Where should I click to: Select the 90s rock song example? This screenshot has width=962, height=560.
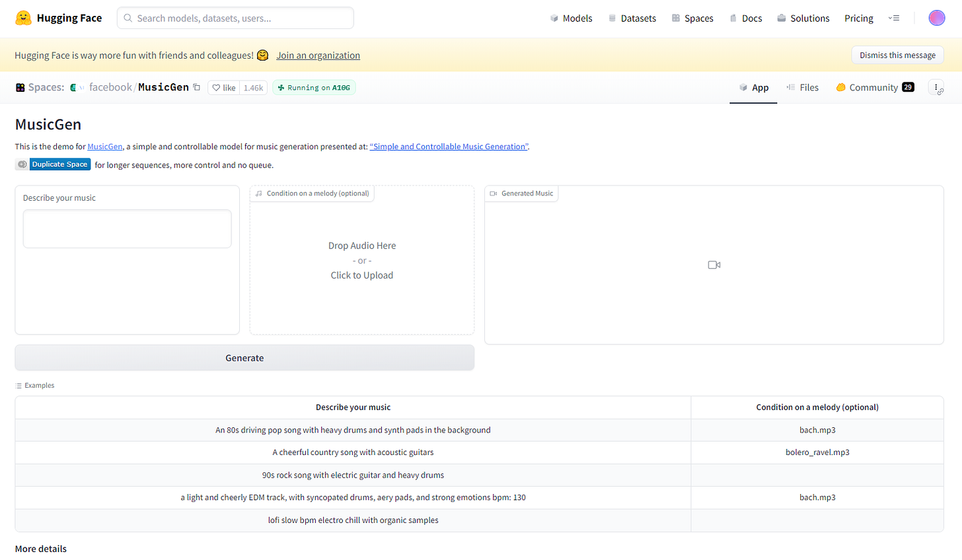click(353, 475)
